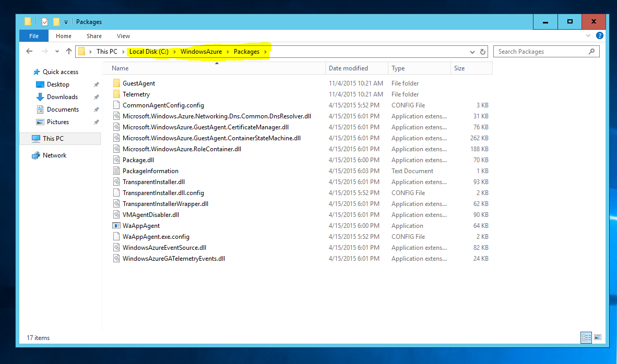Open the File menu

pos(34,36)
